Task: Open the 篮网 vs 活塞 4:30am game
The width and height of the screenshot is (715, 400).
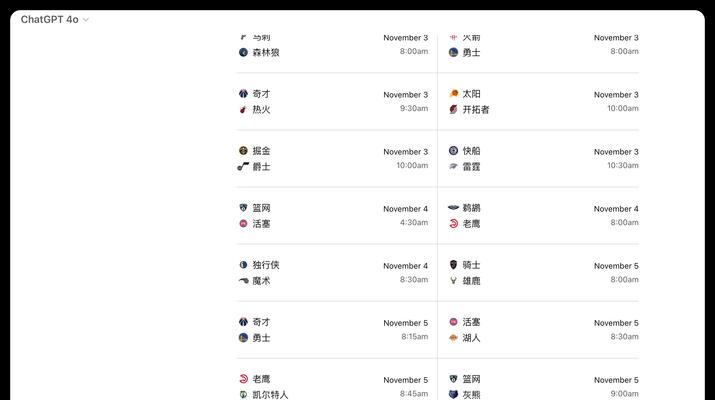Action: [x=333, y=216]
